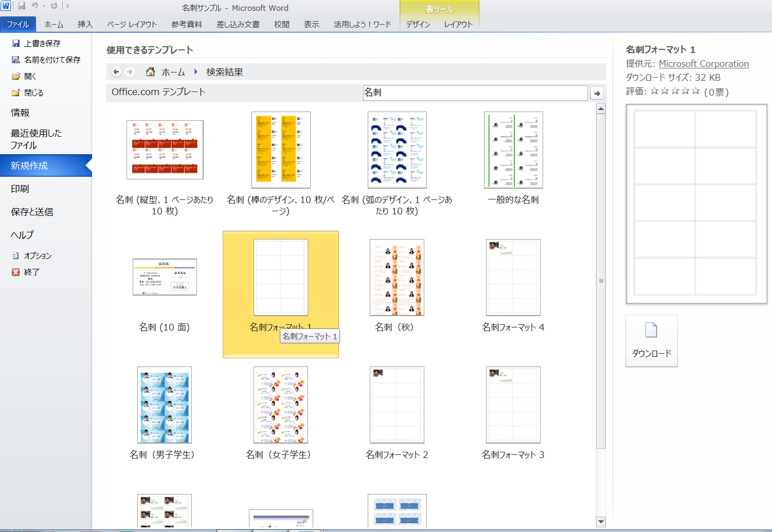Open the 参考資料 tab

click(187, 24)
